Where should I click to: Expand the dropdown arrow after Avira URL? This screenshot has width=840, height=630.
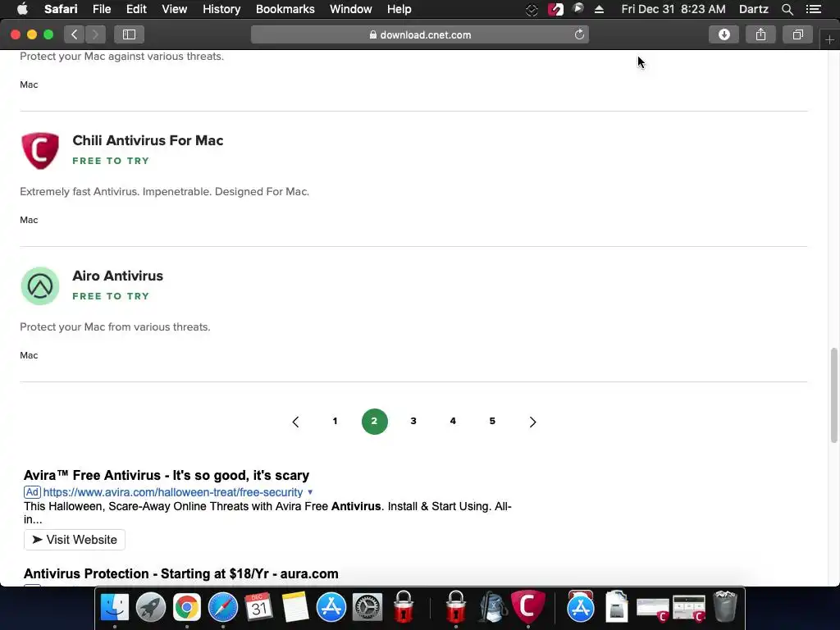tap(309, 492)
